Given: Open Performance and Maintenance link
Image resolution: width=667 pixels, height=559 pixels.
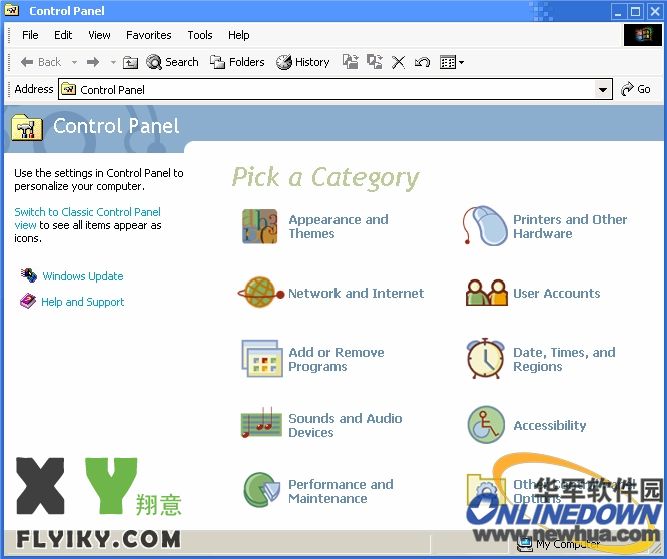Looking at the screenshot, I should pyautogui.click(x=341, y=491).
